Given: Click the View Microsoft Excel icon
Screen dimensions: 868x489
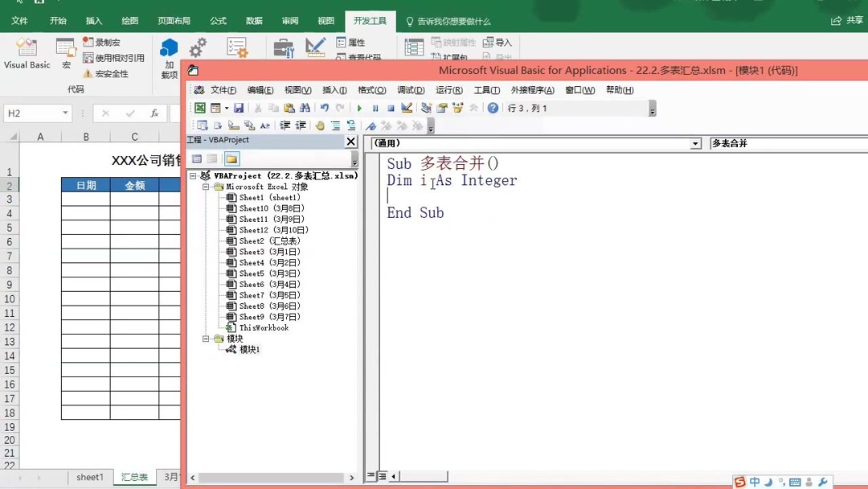Looking at the screenshot, I should click(x=199, y=108).
